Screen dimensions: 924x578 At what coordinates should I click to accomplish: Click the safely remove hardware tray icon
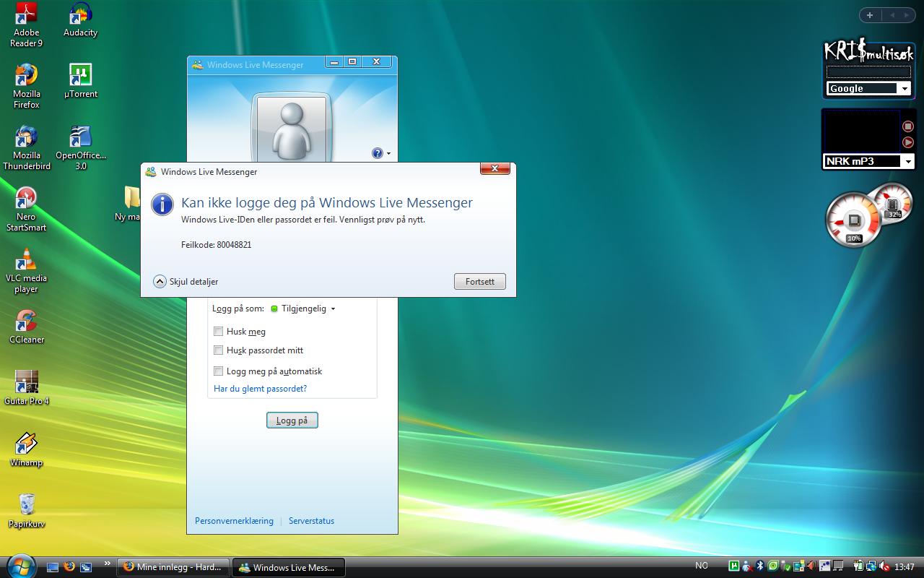pos(786,566)
